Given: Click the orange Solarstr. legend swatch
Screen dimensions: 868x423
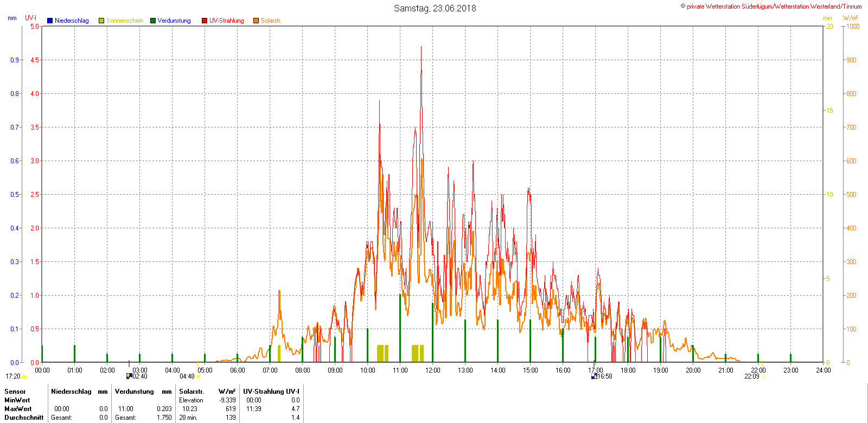Looking at the screenshot, I should 256,21.
